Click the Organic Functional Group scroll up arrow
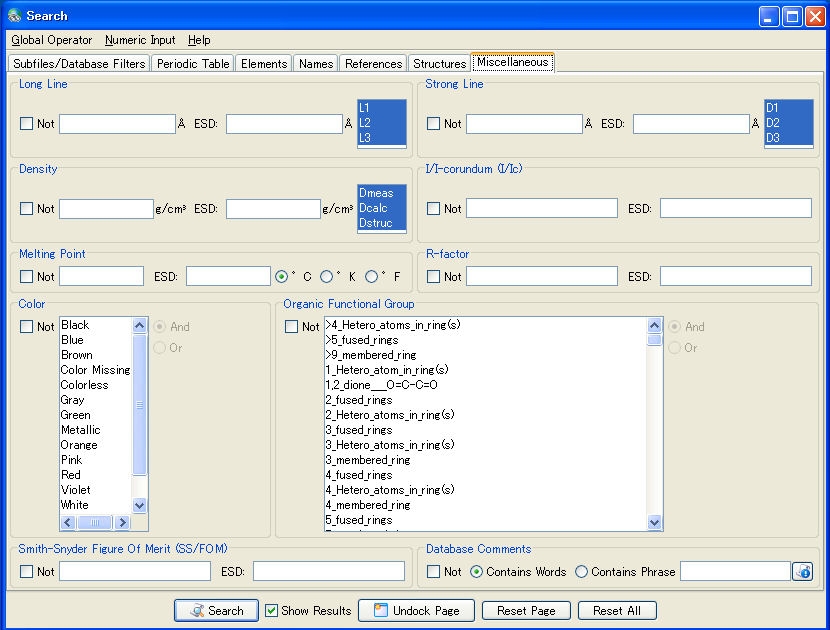Viewport: 830px width, 630px height. coord(654,325)
